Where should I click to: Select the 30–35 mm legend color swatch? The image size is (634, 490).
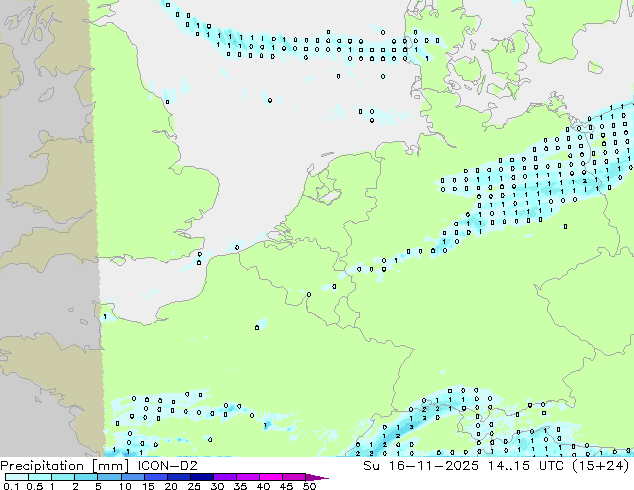click(224, 477)
